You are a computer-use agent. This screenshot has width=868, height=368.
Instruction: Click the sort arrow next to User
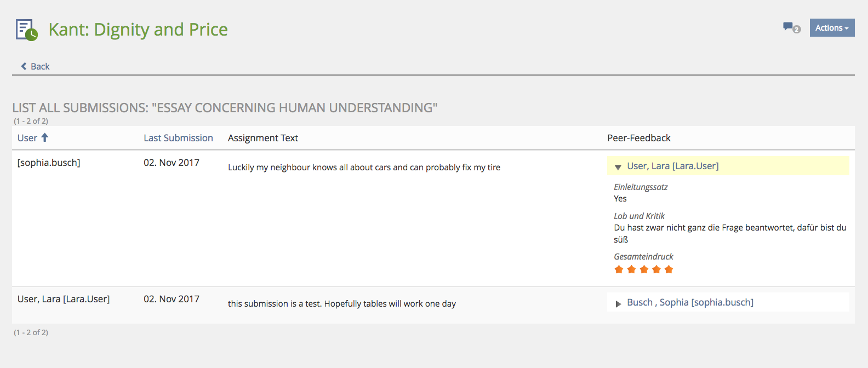click(x=45, y=137)
